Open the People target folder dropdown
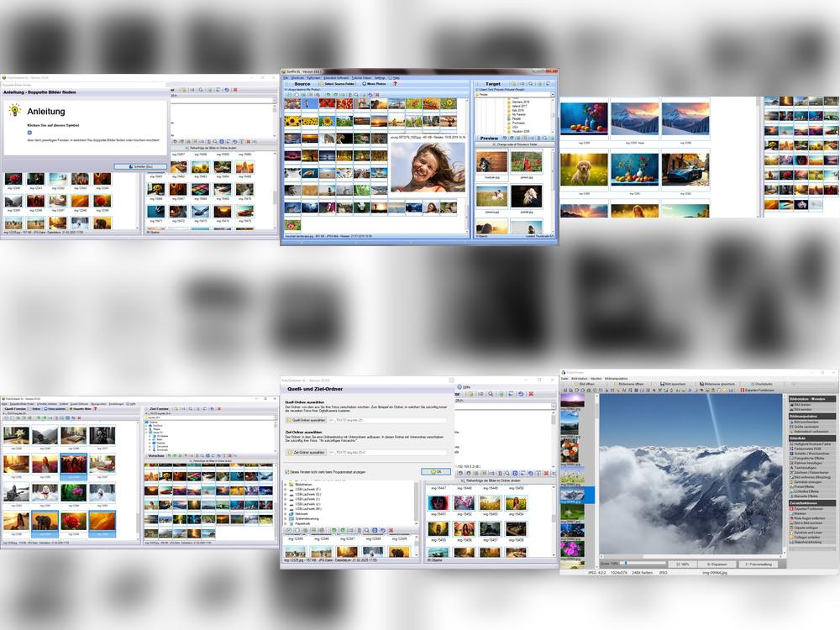The image size is (840, 630). coord(552,95)
